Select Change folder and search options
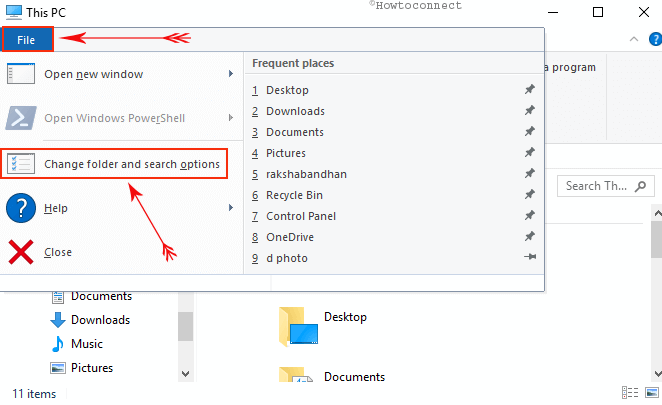662x405 pixels. tap(114, 164)
